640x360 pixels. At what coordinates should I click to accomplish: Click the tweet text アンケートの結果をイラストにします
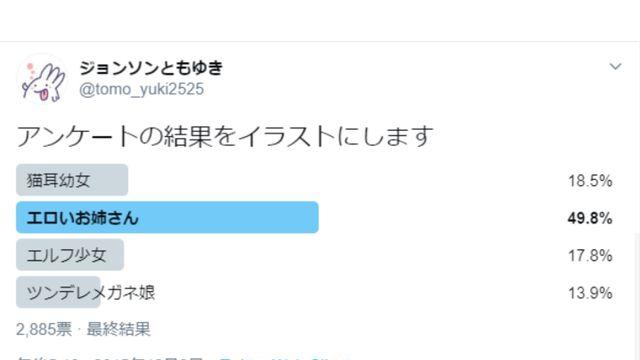tap(225, 136)
